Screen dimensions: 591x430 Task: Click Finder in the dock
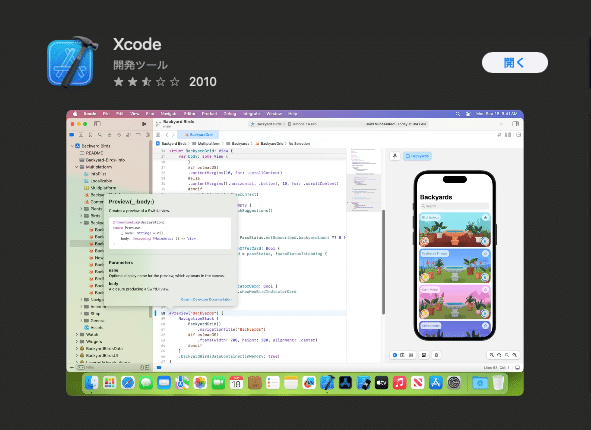click(x=91, y=383)
